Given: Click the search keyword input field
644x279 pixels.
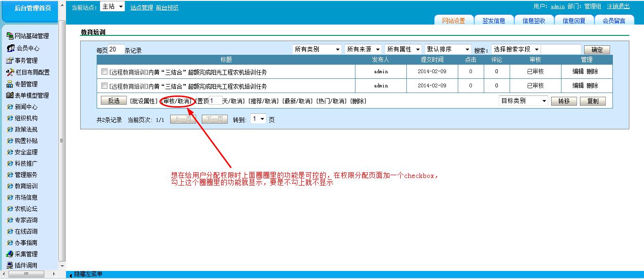Looking at the screenshot, I should tap(561, 50).
